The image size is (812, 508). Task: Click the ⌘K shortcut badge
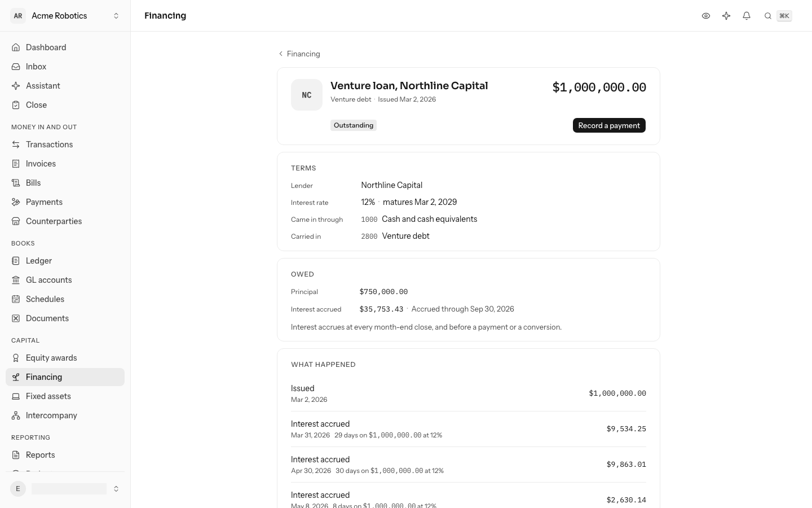click(x=784, y=16)
